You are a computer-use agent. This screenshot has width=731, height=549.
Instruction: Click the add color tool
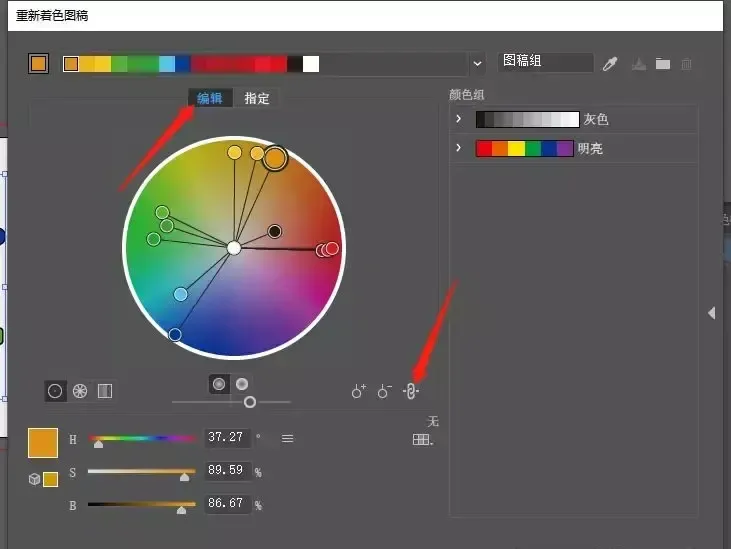359,391
